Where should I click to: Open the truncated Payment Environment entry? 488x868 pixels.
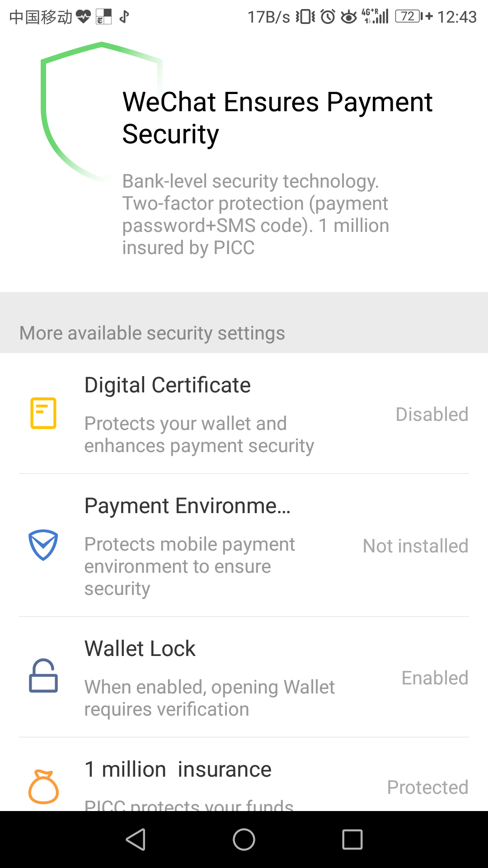click(188, 506)
